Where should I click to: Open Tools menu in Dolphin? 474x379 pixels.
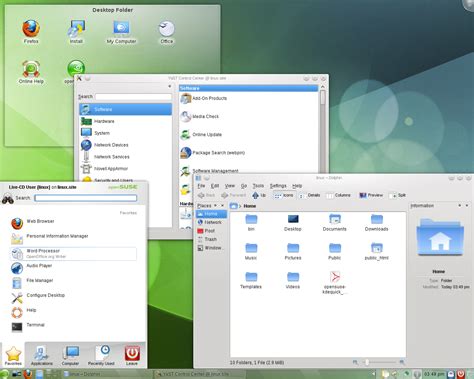(258, 186)
